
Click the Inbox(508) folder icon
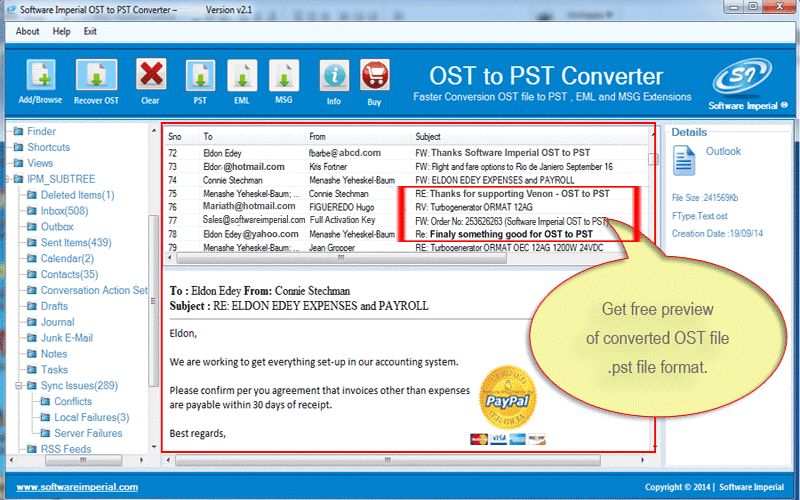(x=32, y=211)
